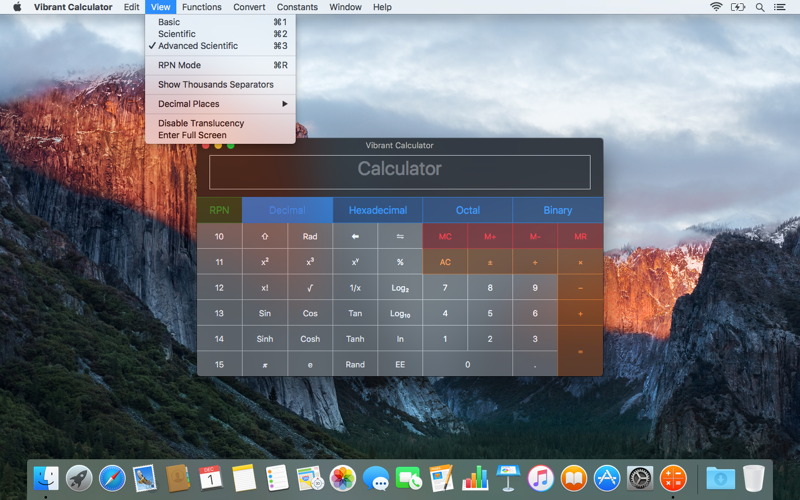Toggle the green RPN button

(x=219, y=210)
